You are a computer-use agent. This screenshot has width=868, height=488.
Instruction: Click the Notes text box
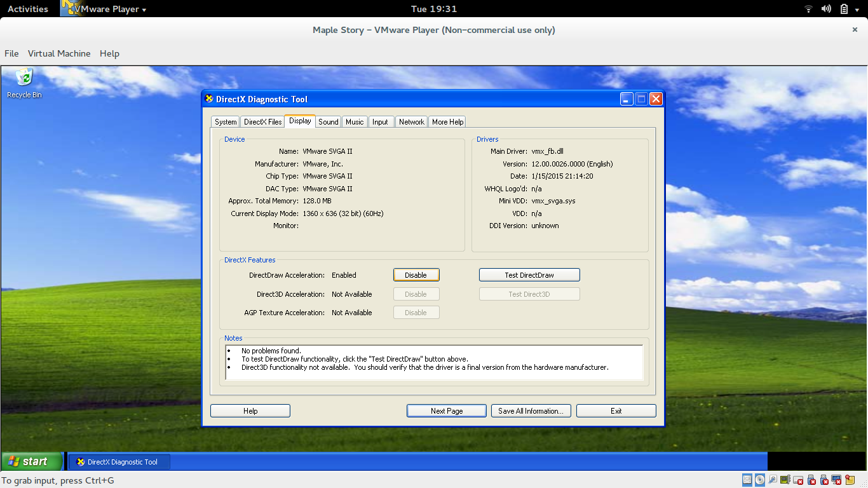[435, 363]
